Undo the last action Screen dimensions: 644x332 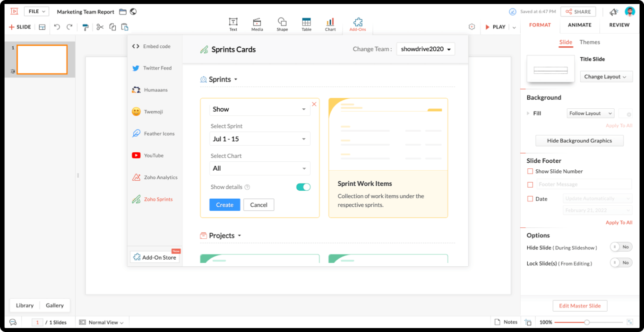(x=57, y=27)
